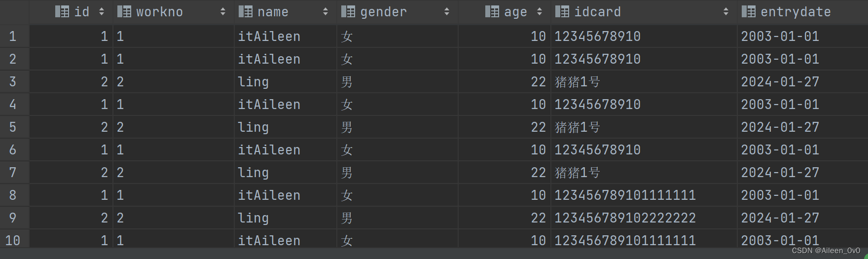Select row number 10 in the gutter
868x259 pixels.
pyautogui.click(x=13, y=241)
